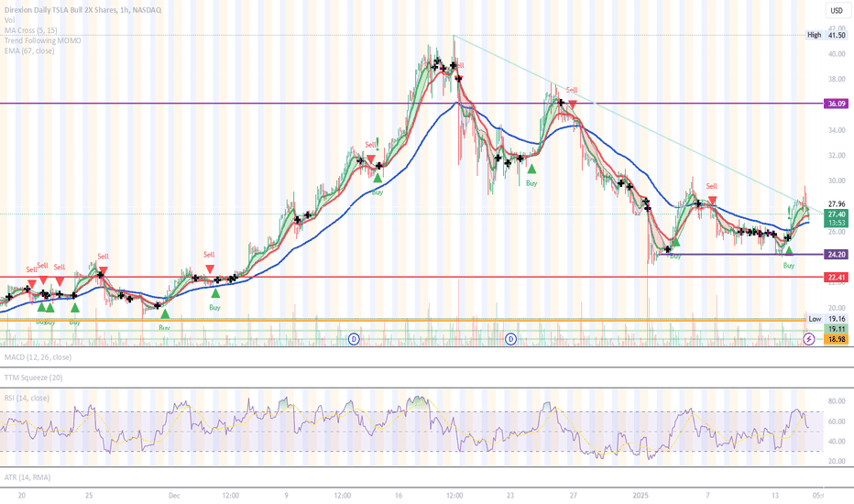This screenshot has width=854, height=504.
Task: Open the USD currency selector
Action: [836, 10]
